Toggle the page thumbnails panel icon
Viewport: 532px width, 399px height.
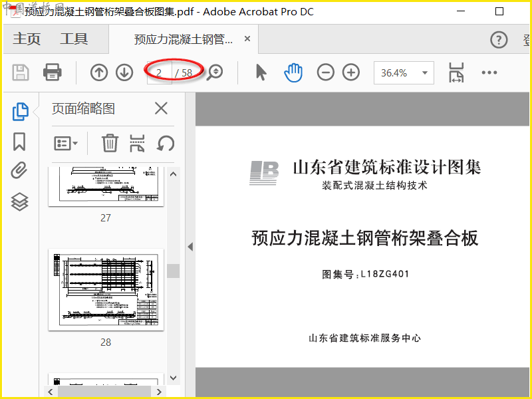21,112
